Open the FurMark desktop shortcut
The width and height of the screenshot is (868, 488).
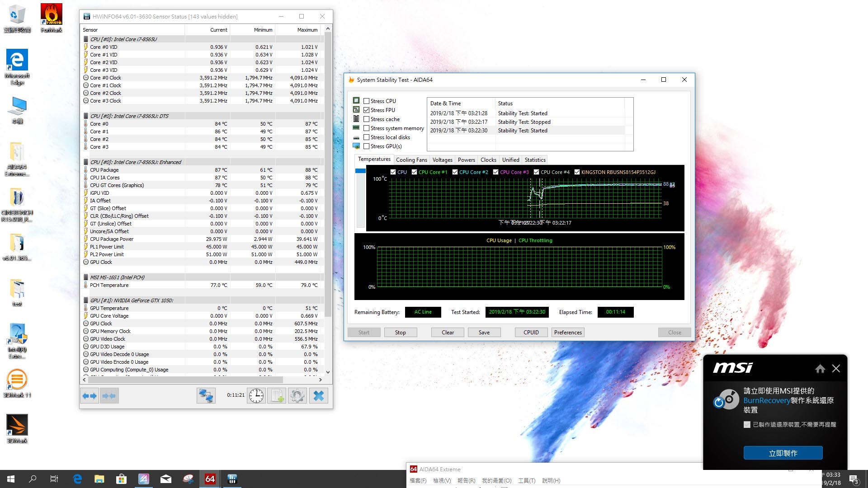coord(52,18)
